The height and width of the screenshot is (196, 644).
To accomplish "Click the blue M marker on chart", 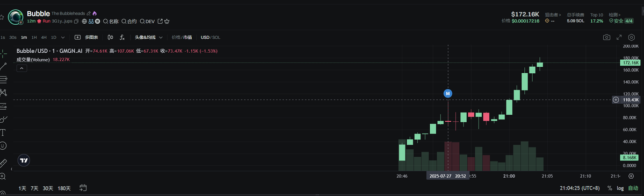I will pos(447,94).
